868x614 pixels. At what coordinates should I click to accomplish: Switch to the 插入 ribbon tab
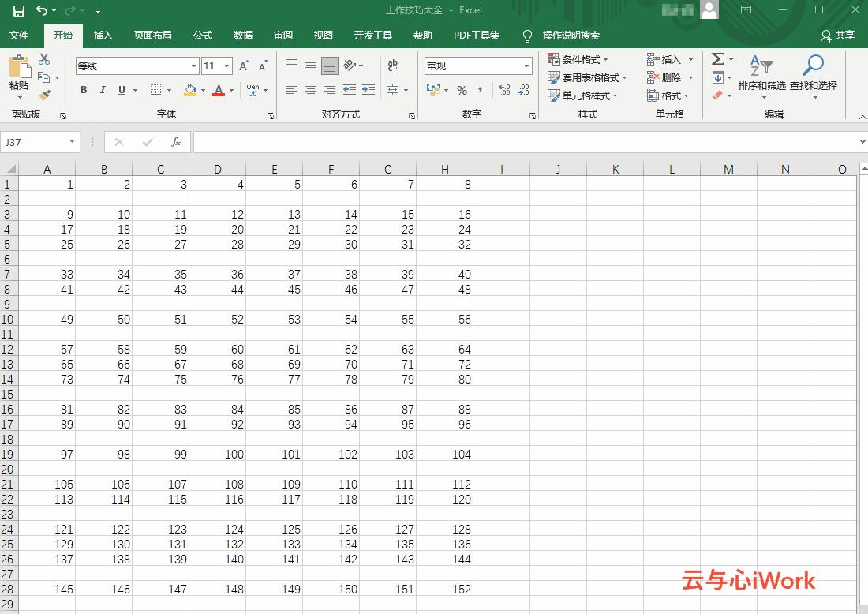(x=103, y=36)
